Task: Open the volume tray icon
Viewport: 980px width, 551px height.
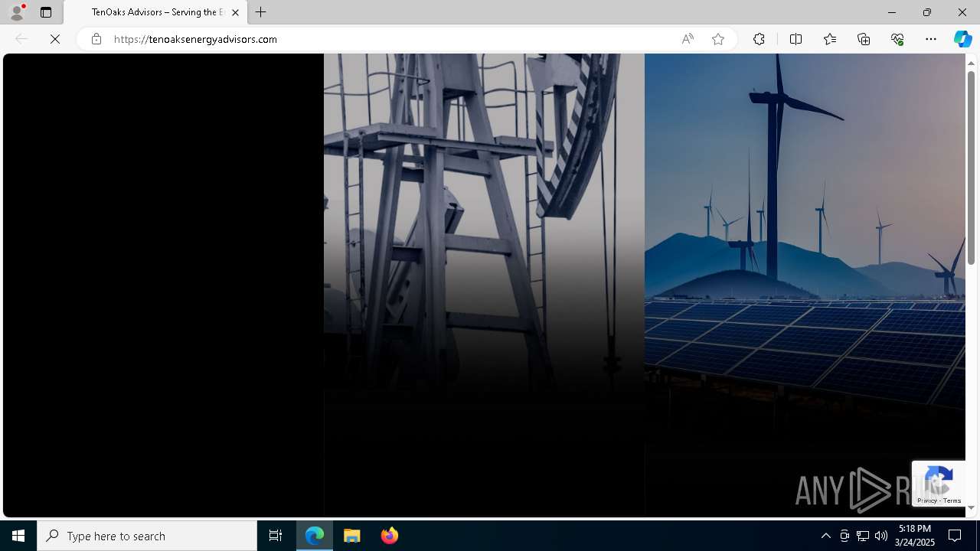Action: tap(881, 536)
